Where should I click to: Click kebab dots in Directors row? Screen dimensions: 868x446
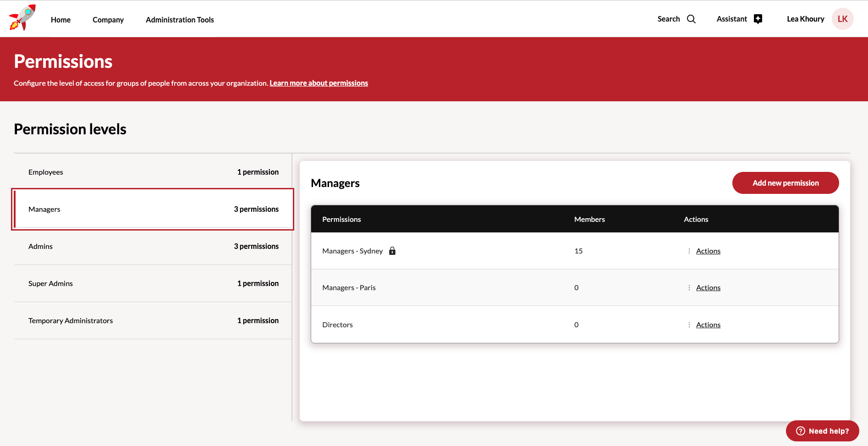pyautogui.click(x=689, y=325)
